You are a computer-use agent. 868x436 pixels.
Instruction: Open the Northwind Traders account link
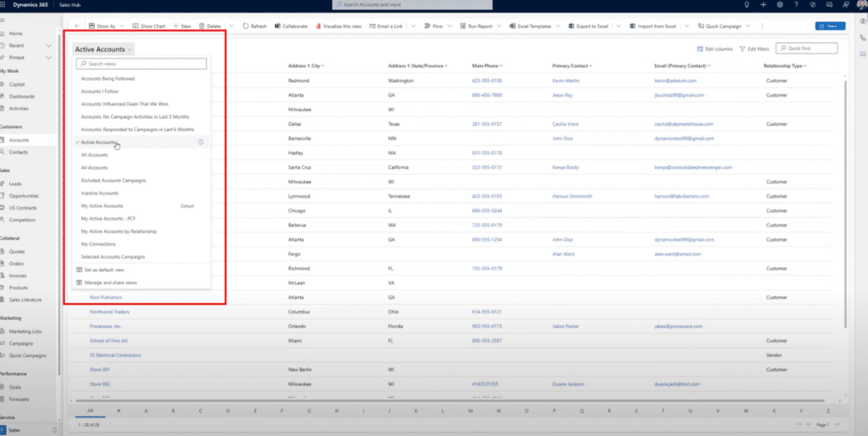click(112, 311)
